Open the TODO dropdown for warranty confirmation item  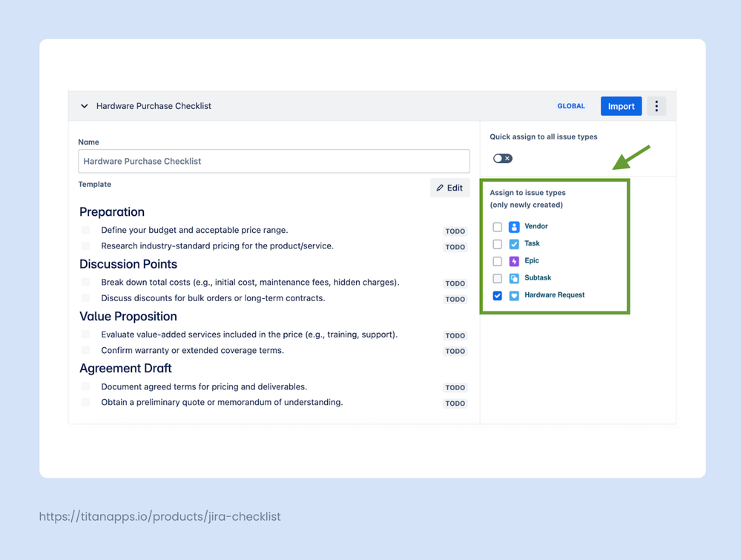[x=455, y=351]
